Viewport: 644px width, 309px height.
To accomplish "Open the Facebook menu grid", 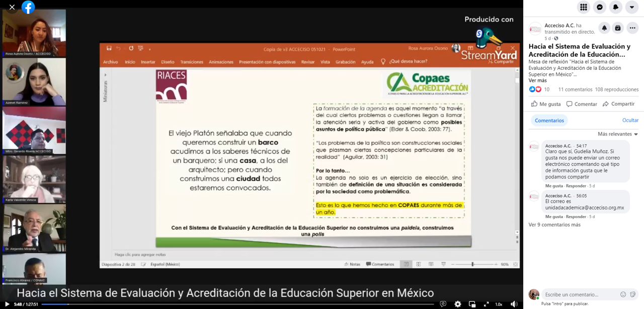I will [x=583, y=7].
